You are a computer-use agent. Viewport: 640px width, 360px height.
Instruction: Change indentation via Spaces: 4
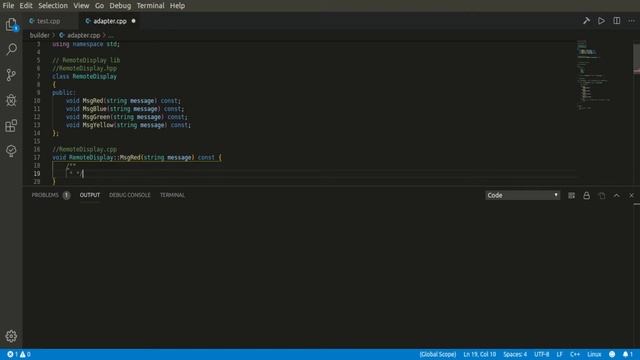515,354
